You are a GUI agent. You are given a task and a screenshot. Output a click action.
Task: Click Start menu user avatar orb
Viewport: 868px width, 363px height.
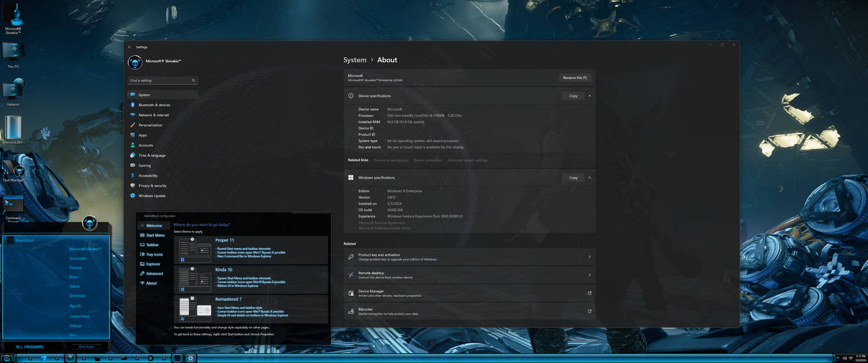[x=90, y=223]
